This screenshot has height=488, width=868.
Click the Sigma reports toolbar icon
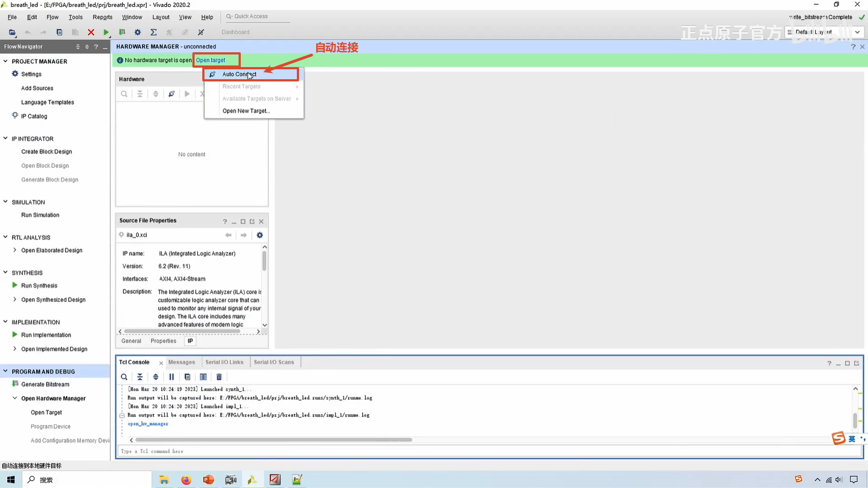coord(153,32)
